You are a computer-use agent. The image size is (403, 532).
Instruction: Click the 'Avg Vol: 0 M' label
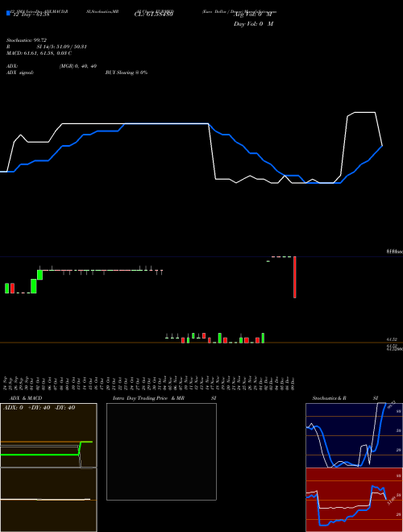click(253, 15)
